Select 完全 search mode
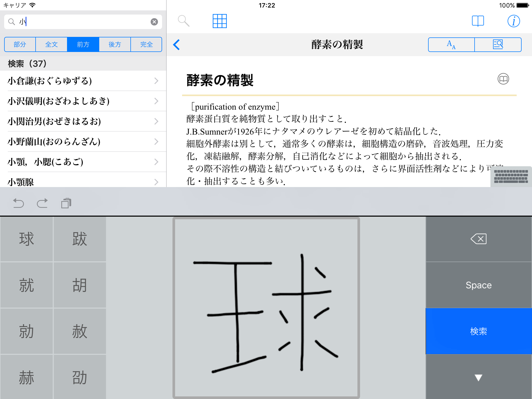Image resolution: width=532 pixels, height=399 pixels. (146, 44)
